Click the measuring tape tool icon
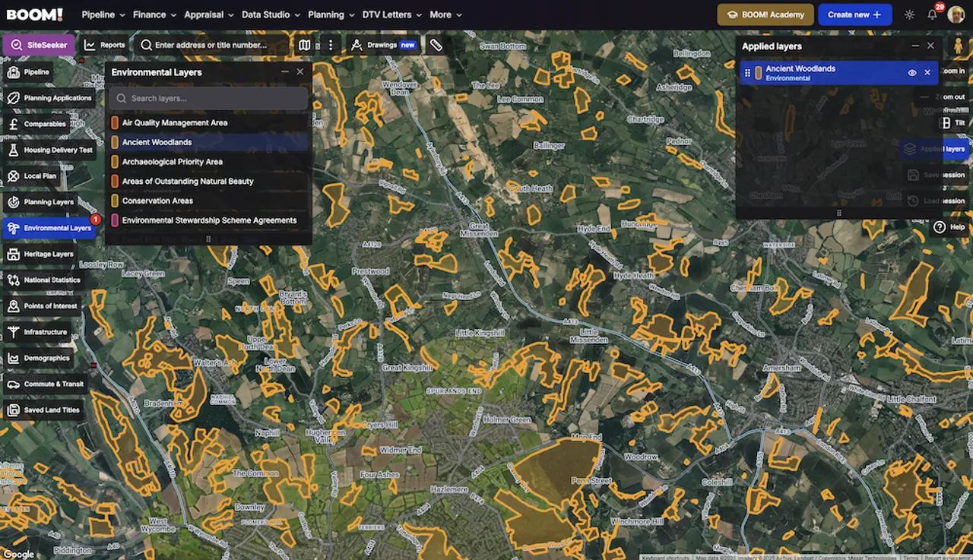Viewport: 973px width, 560px height. coord(436,45)
